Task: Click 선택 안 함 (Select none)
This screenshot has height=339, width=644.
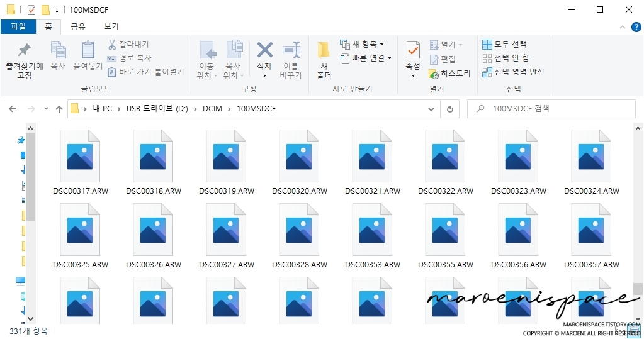Action: click(506, 58)
